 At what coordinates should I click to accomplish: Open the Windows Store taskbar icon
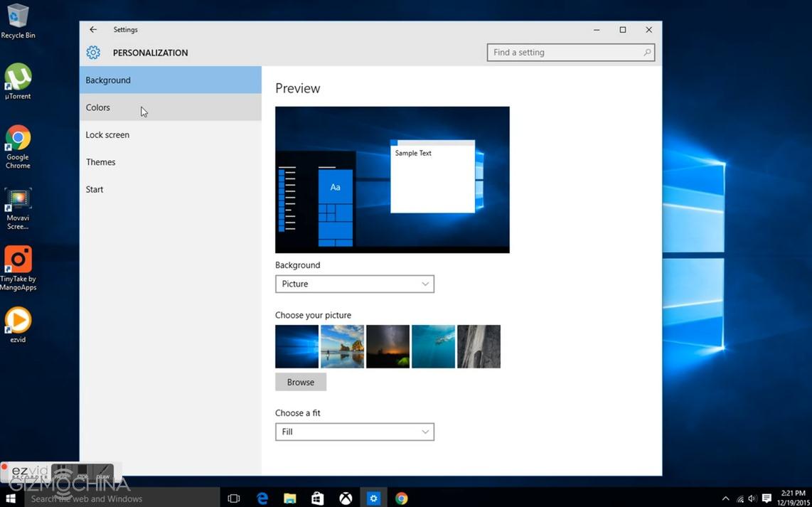point(318,498)
